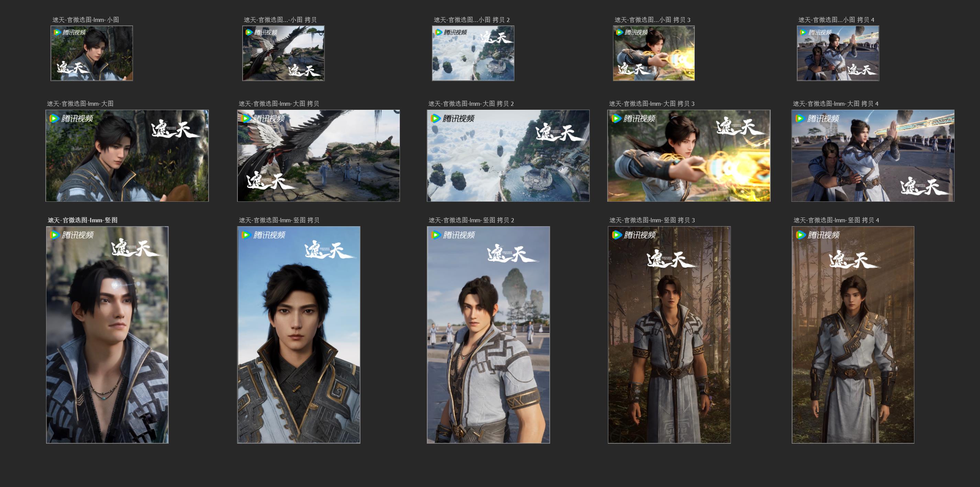
Task: Click the label 遮天-官微选图-lmm-竖图 拷贝 3
Action: tap(652, 220)
